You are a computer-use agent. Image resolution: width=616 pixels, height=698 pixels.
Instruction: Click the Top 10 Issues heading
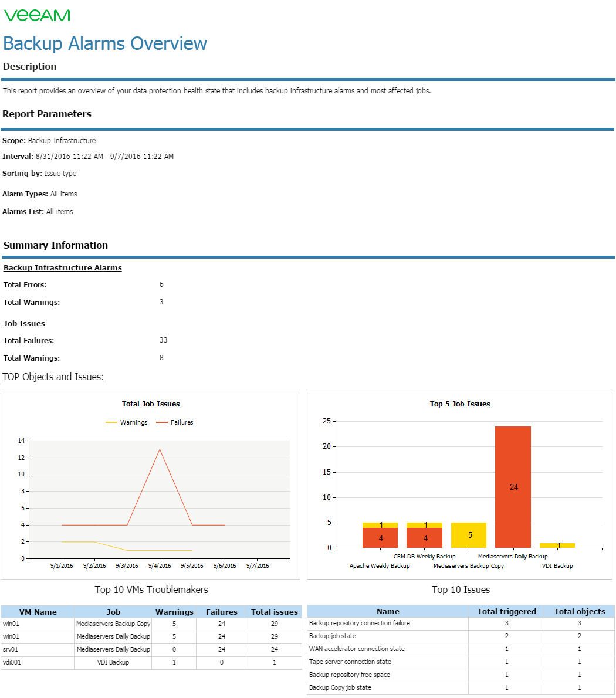pyautogui.click(x=461, y=590)
